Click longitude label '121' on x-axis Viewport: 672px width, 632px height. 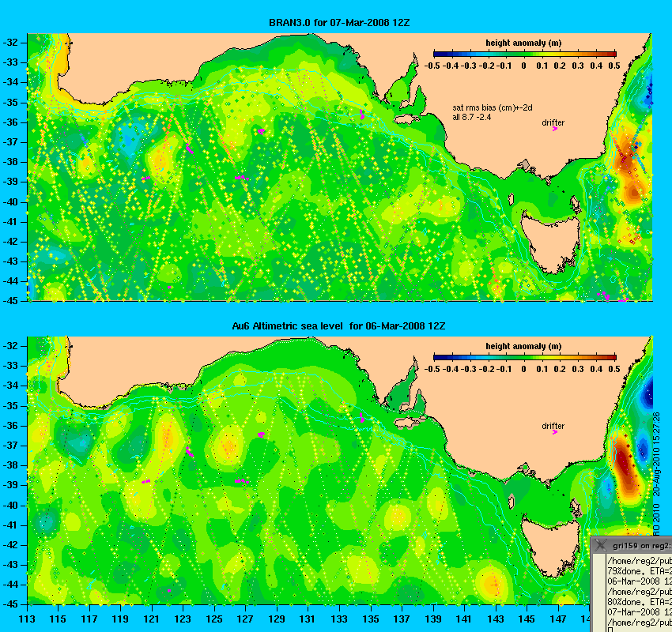tap(152, 619)
